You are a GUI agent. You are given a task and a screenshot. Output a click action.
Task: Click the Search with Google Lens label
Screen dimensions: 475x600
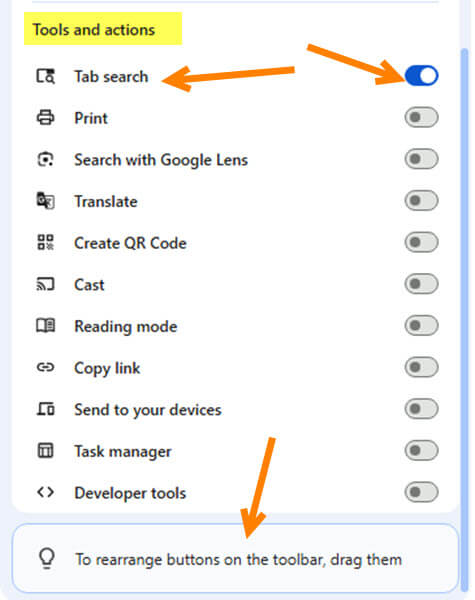161,160
